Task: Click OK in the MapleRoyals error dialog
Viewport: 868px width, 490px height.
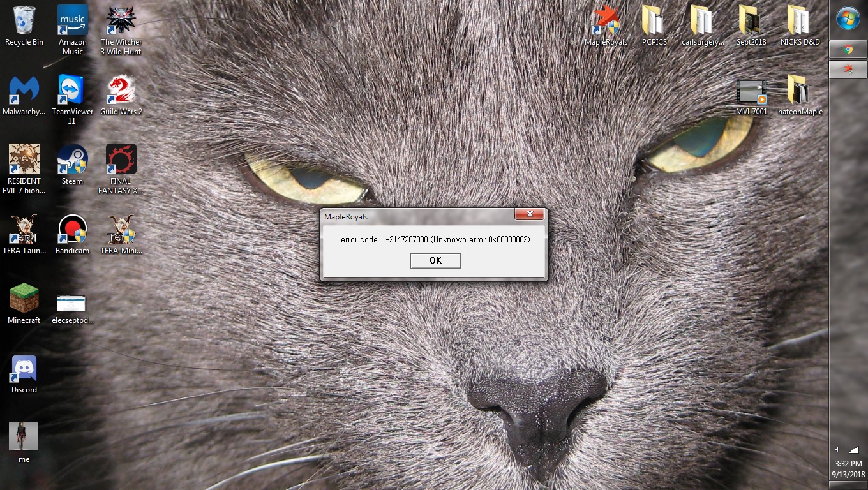Action: [435, 260]
